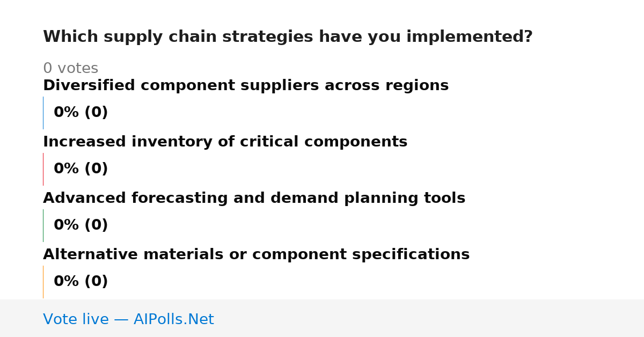Screen dimensions: 644x337
Task: Choose Alternative materials or component specifications option
Action: pos(256,255)
